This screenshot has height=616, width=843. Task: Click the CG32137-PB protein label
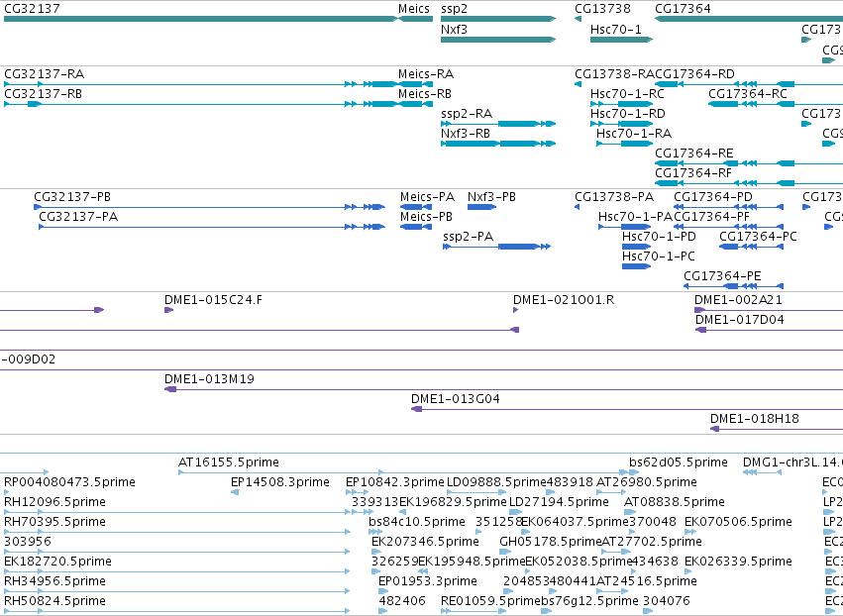point(72,197)
